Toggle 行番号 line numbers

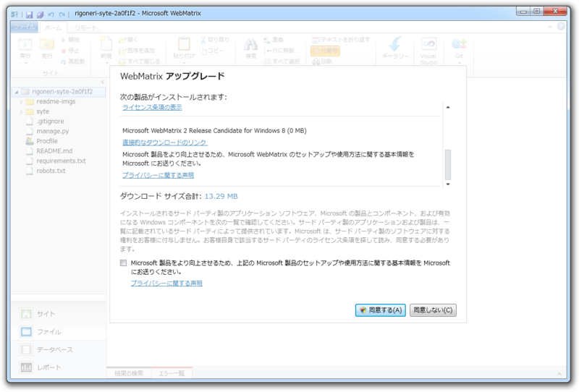click(325, 51)
